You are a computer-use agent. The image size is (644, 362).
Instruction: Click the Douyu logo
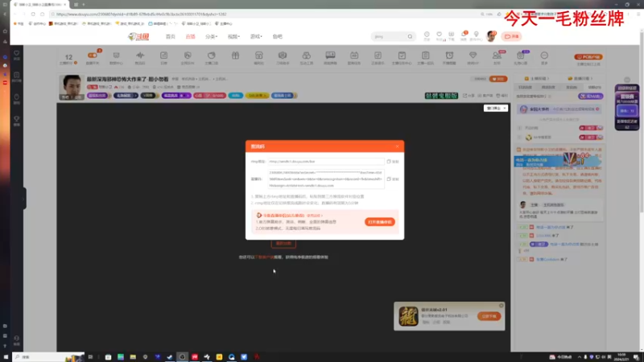coord(138,36)
